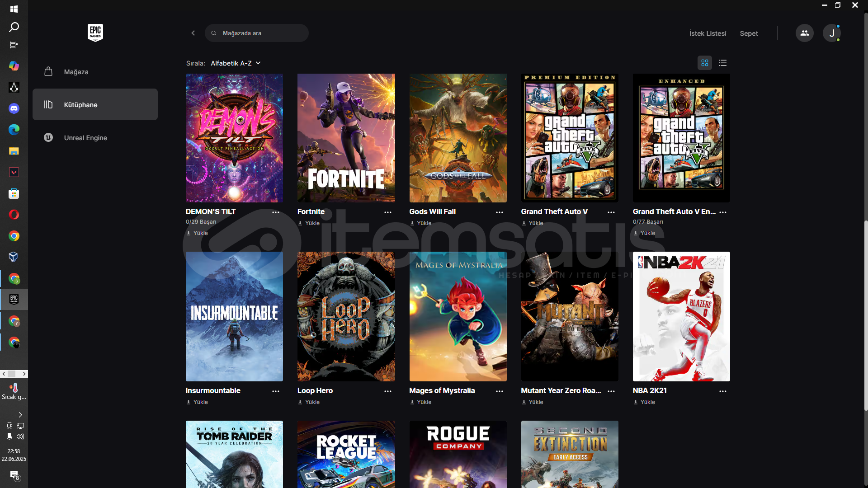
Task: Open the taskbar volume icon
Action: tap(20, 436)
